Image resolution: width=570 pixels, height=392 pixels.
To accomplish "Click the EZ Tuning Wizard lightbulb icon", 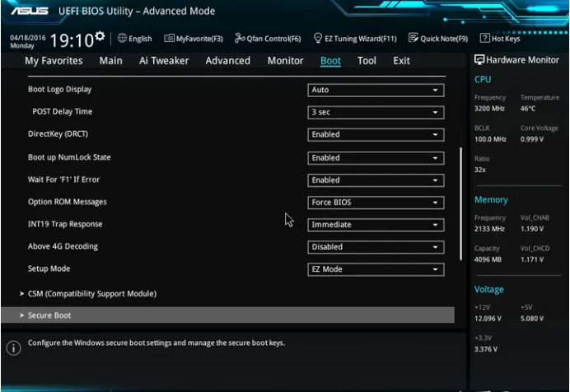I will coord(318,38).
